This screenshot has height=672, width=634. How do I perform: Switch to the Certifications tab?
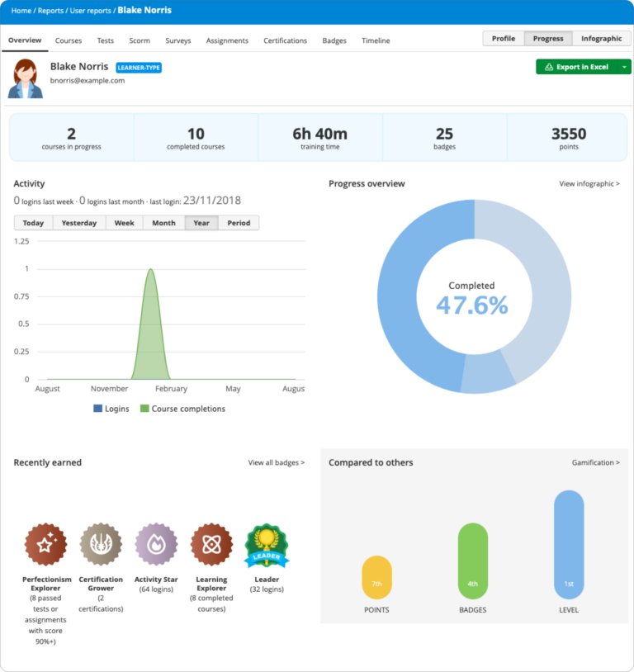pos(285,40)
